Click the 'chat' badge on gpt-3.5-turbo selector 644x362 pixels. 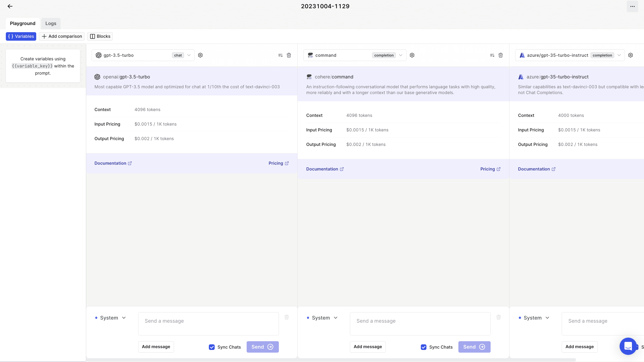[x=178, y=55]
